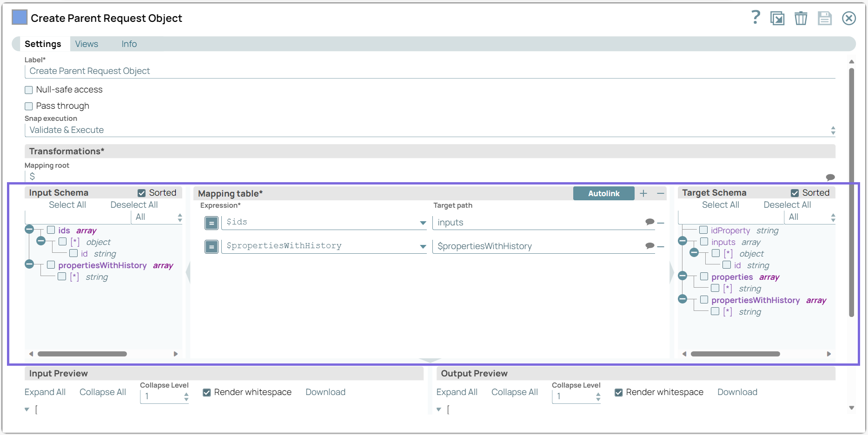Image resolution: width=868 pixels, height=435 pixels.
Task: Open Snap execution dropdown
Action: tap(430, 130)
